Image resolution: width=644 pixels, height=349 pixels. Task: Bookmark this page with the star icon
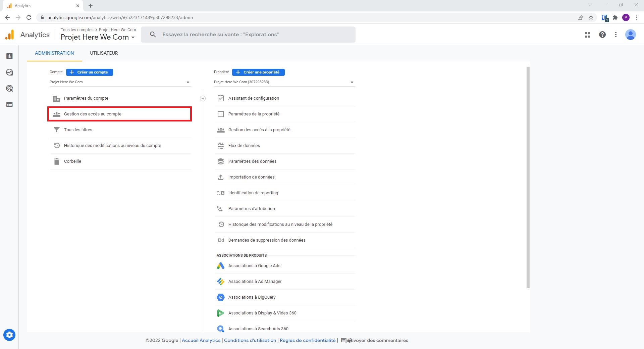point(591,17)
